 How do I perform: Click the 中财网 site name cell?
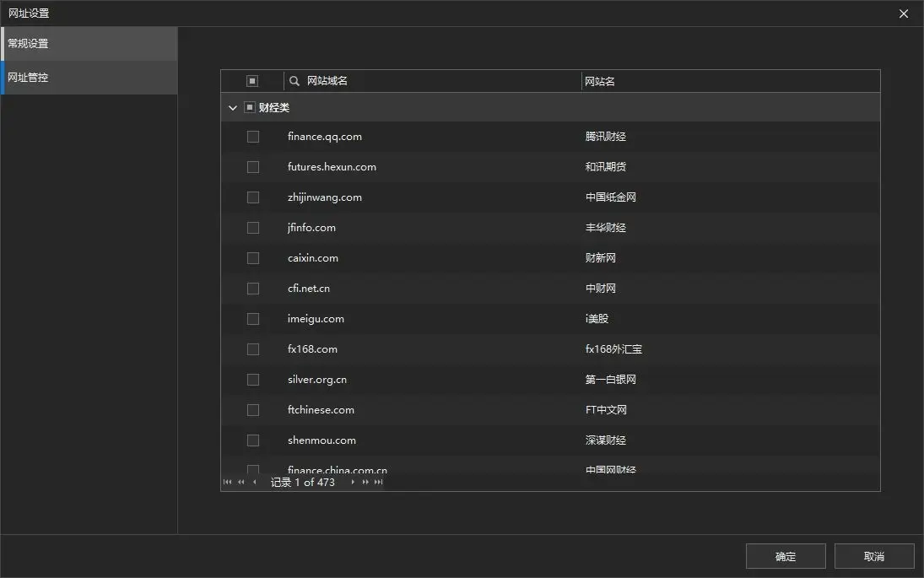[601, 288]
